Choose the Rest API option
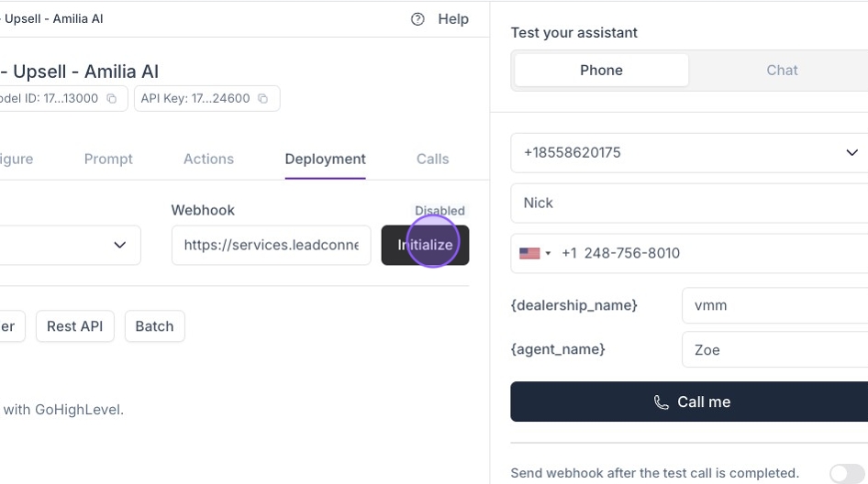Screen dimensions: 868x484 pyautogui.click(x=74, y=326)
